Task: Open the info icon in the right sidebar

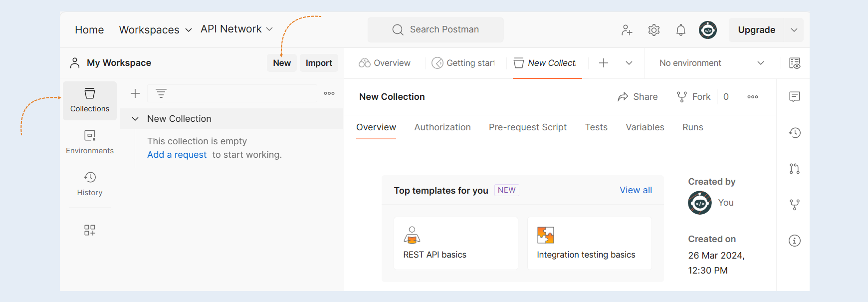Action: point(795,241)
